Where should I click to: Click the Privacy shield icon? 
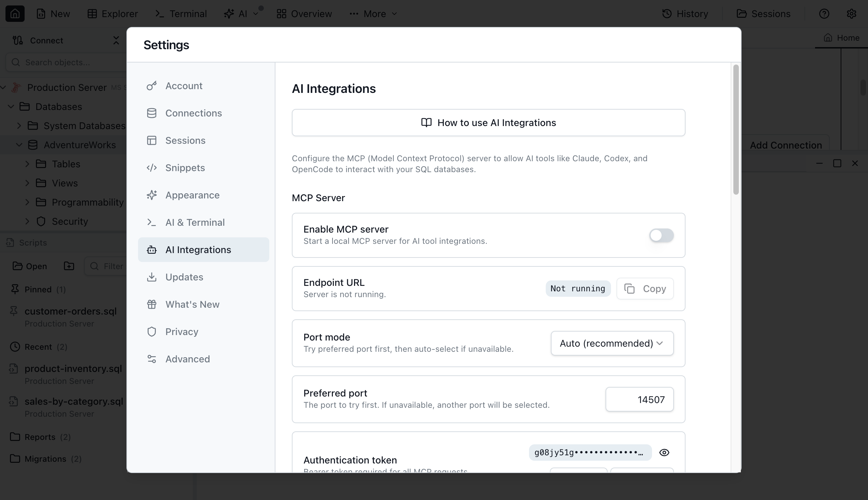coord(151,331)
